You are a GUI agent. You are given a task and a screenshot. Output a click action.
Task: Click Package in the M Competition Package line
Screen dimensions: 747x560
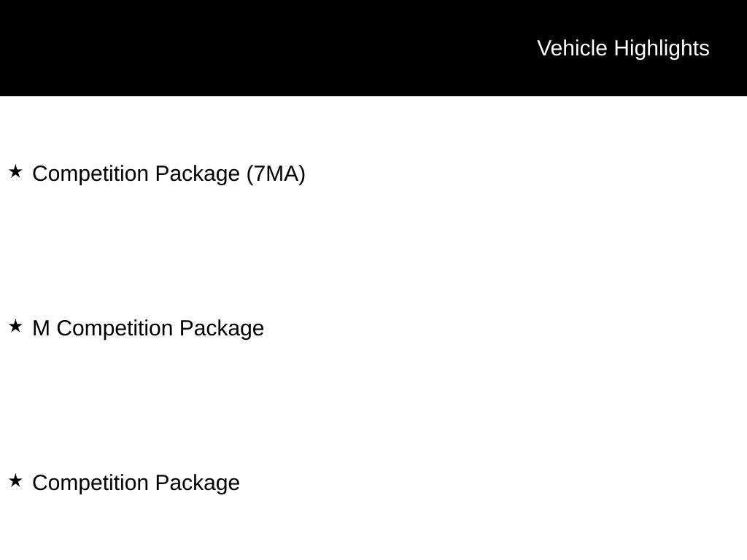tap(221, 328)
